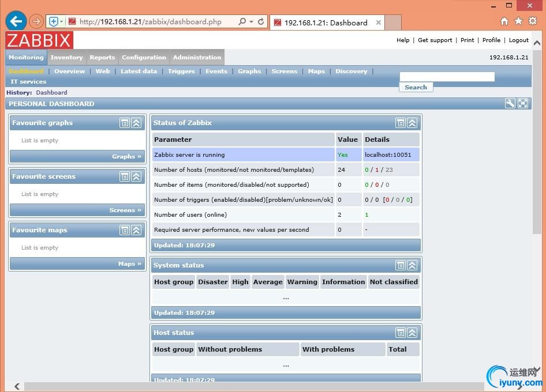Click the Search button
Viewport: 546px width, 392px height.
point(416,87)
